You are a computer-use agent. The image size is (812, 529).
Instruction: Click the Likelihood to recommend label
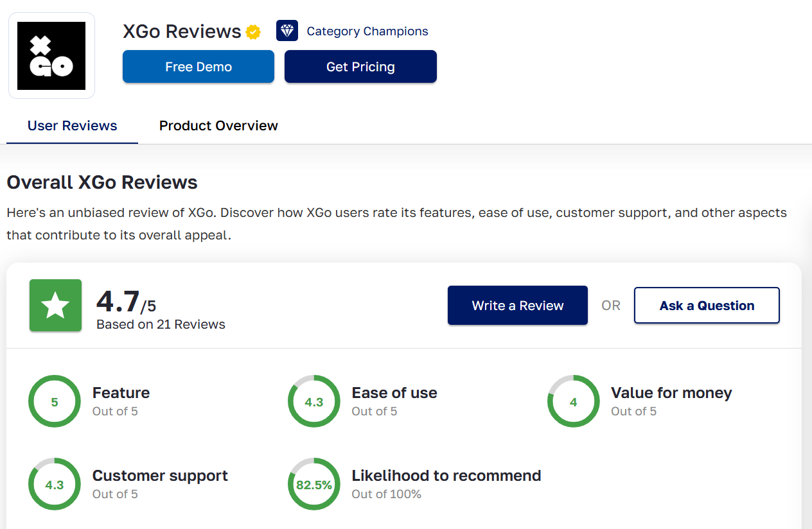446,476
